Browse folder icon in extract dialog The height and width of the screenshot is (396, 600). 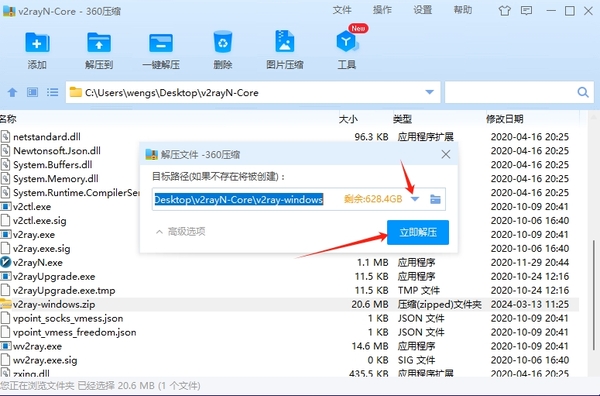(435, 199)
